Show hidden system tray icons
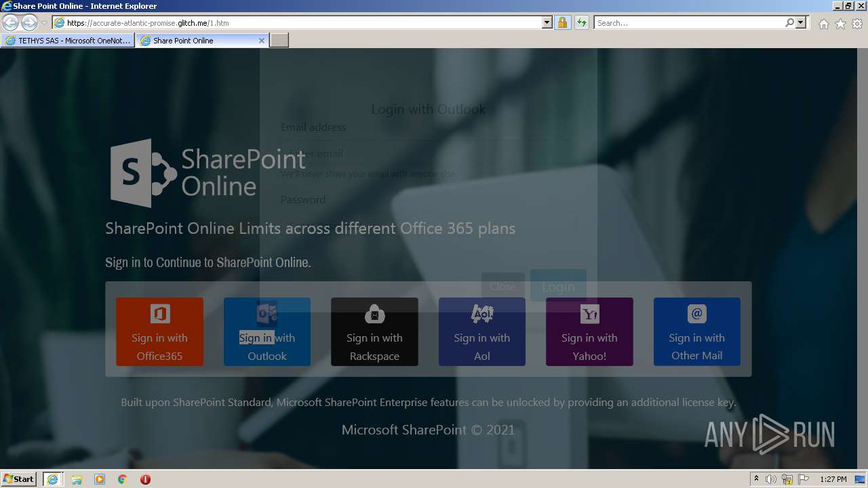The image size is (868, 488). click(756, 479)
